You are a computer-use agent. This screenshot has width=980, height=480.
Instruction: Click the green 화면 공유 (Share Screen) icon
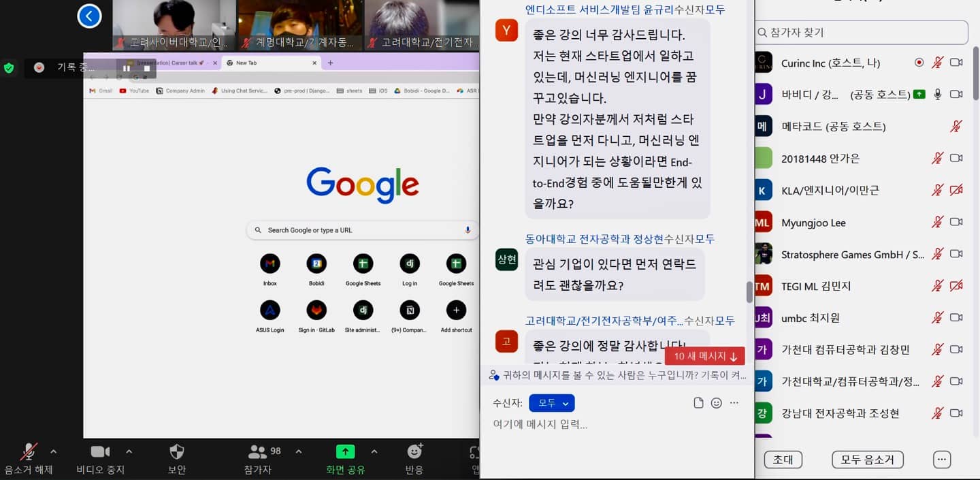[x=345, y=451]
